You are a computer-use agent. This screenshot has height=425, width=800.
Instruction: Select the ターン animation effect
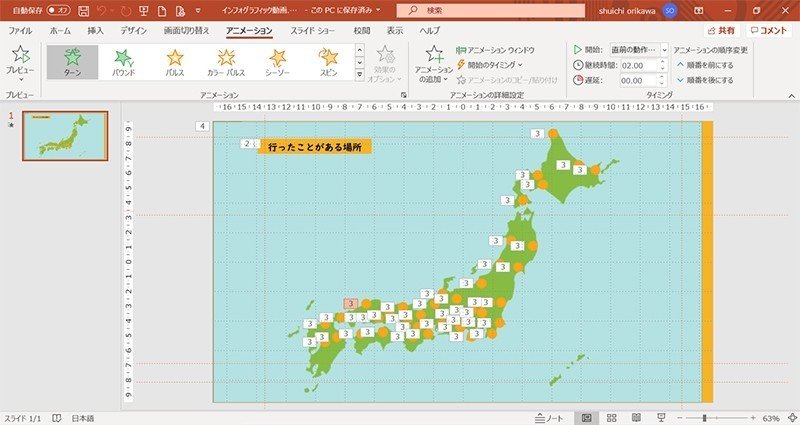click(72, 62)
